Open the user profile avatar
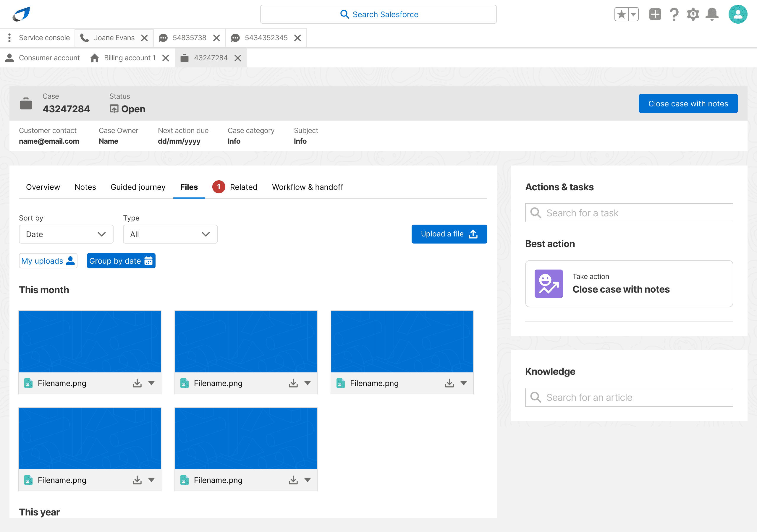757x532 pixels. tap(737, 14)
